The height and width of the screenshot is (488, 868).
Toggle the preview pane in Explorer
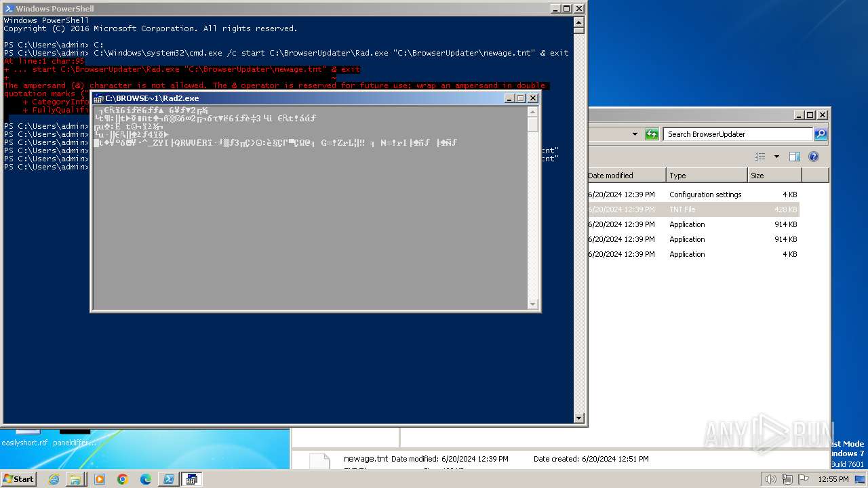(795, 157)
